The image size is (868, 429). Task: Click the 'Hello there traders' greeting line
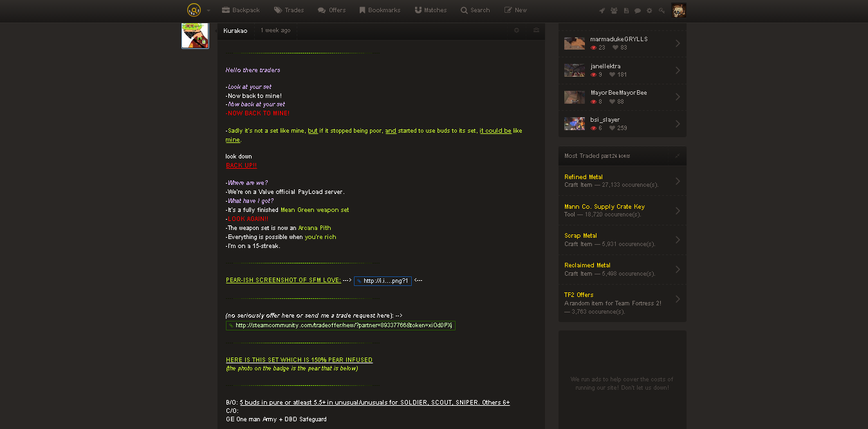[253, 70]
